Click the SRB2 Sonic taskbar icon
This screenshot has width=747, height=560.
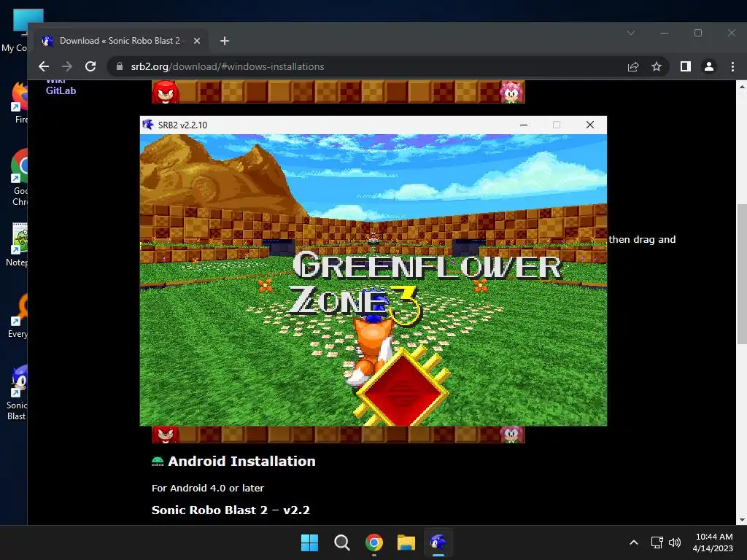(x=438, y=542)
